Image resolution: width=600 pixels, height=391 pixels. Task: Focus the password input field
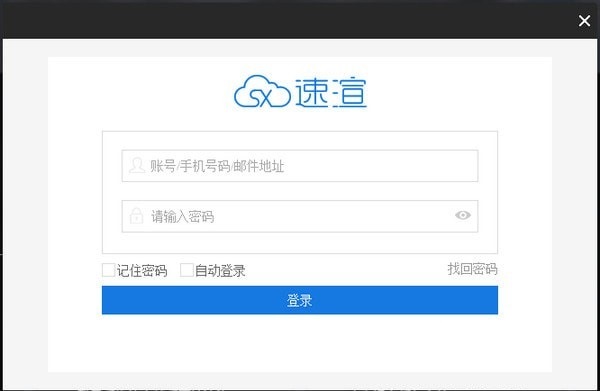pos(300,216)
